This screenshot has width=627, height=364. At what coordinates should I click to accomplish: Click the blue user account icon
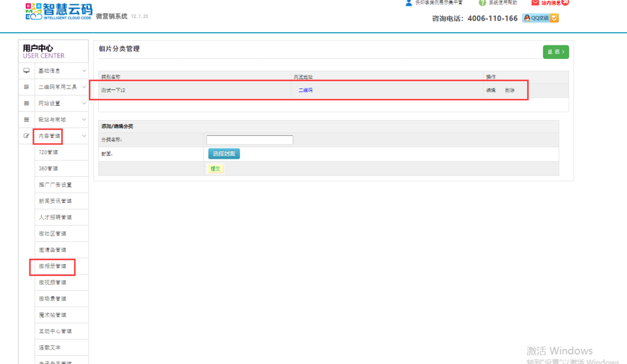[x=409, y=3]
